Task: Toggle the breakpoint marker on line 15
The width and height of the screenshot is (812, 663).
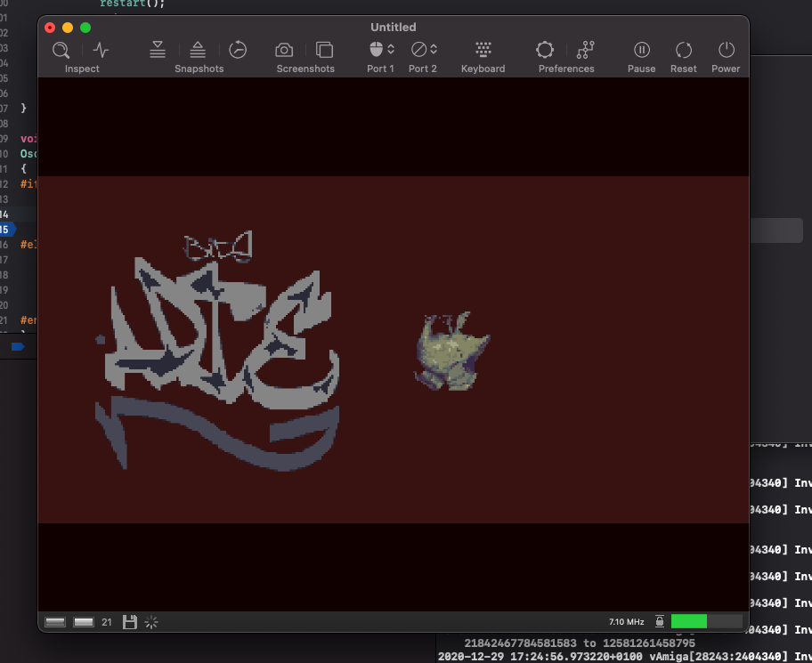Action: 7,230
